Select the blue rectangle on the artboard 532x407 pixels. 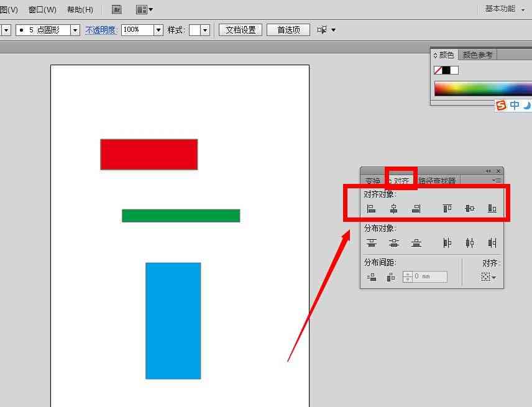pos(173,321)
